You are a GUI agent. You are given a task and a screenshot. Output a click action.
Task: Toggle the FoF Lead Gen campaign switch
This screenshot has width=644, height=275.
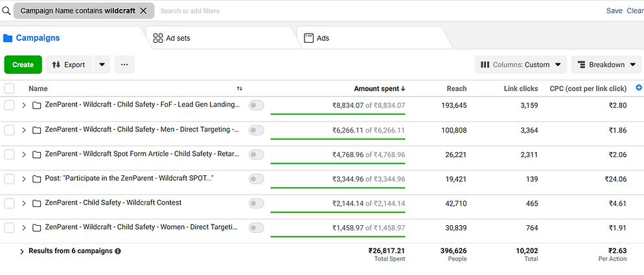coord(257,105)
